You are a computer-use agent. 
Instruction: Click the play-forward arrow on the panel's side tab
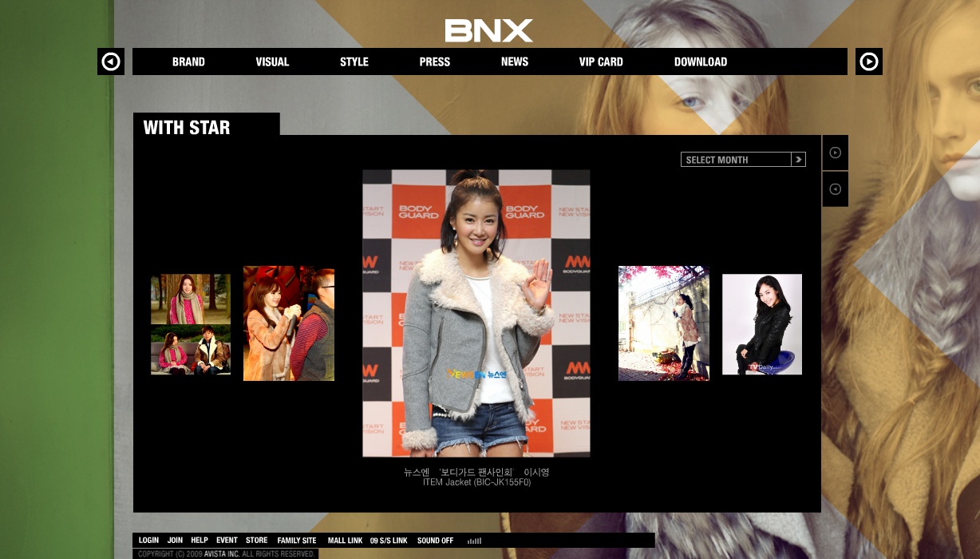[836, 153]
